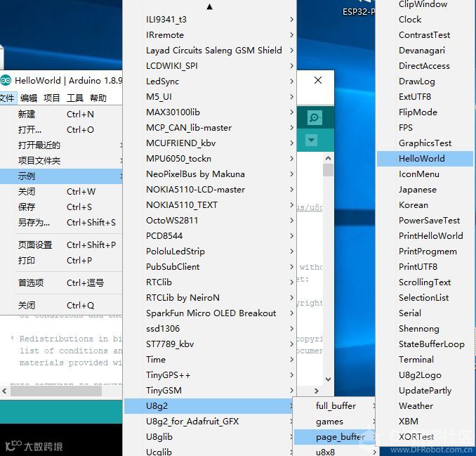Expand NeoPixelBus by Makuna examples
The height and width of the screenshot is (456, 476).
click(x=209, y=174)
